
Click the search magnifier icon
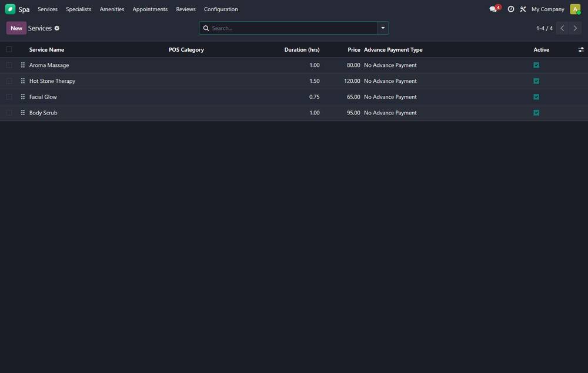[x=206, y=28]
